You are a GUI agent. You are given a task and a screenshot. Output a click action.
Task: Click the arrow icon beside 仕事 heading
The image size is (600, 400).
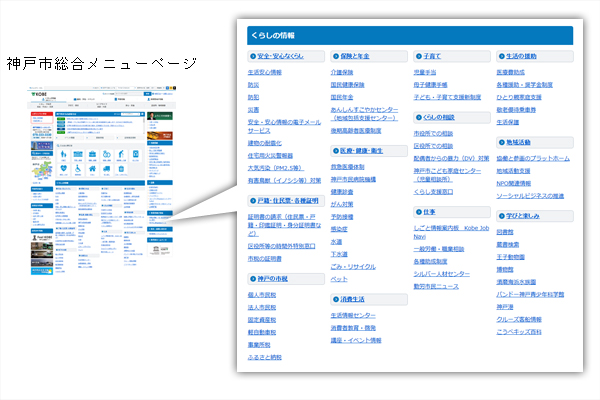click(419, 212)
